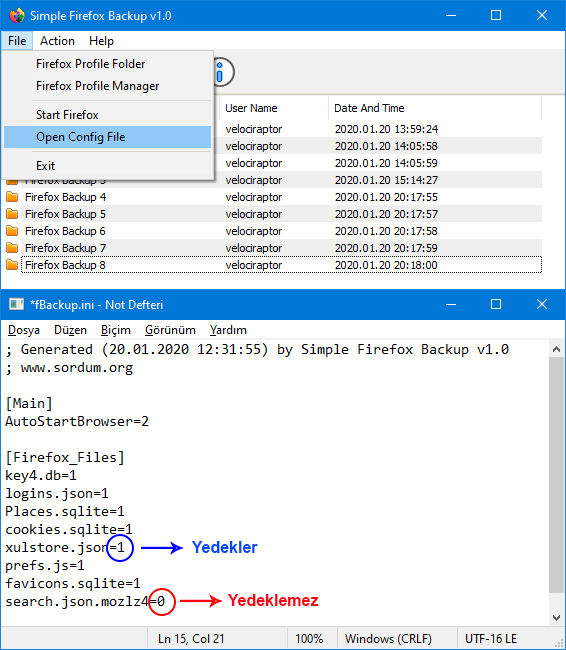Select Open Config File menu entry
Viewport: 566px width, 650px height.
tap(108, 137)
